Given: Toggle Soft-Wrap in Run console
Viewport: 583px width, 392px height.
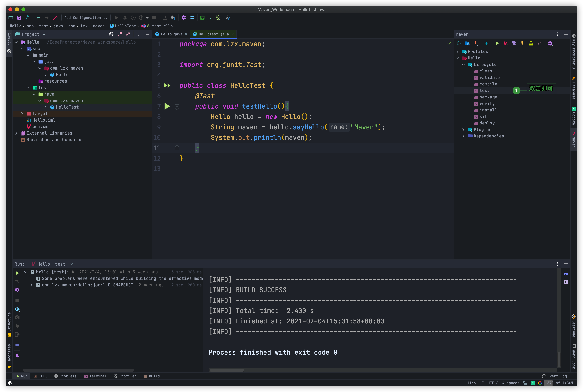Looking at the screenshot, I should click(566, 273).
